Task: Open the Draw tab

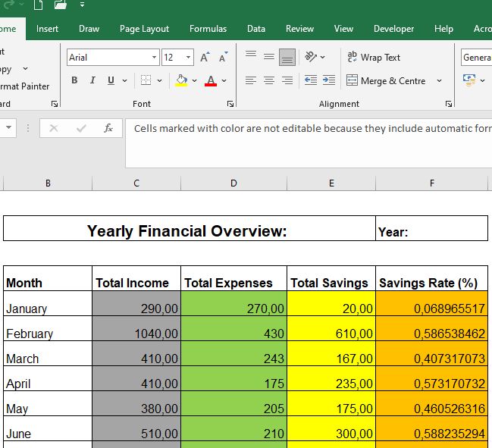Action: tap(89, 29)
